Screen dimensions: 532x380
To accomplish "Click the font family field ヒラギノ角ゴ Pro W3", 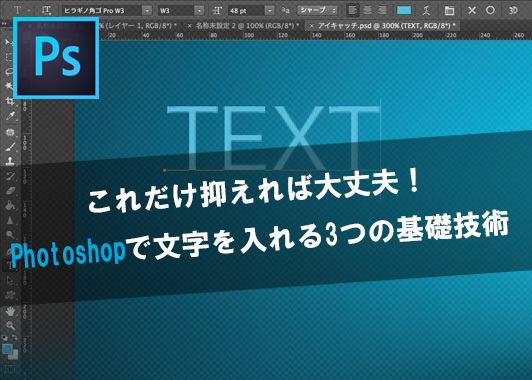I will [x=102, y=11].
